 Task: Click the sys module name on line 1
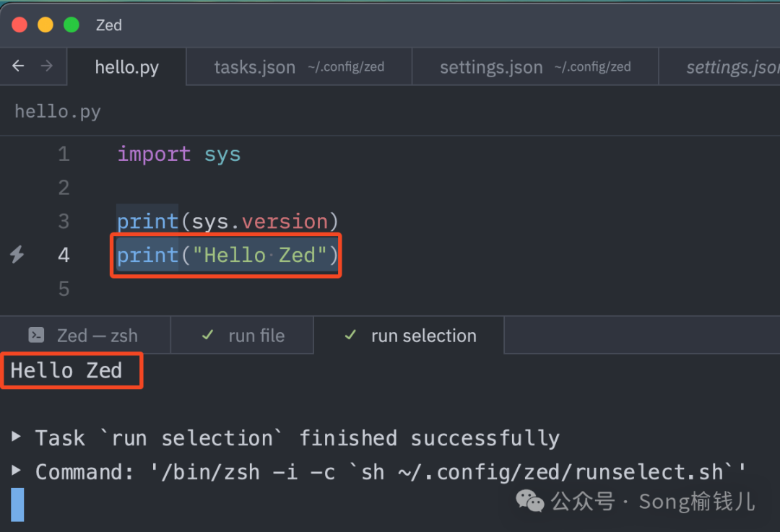click(x=222, y=155)
